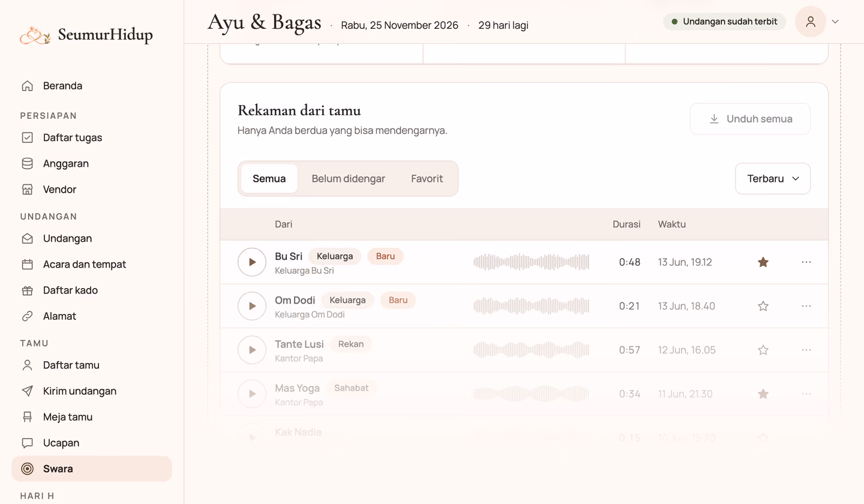
Task: Open the Vendor page
Action: (91, 189)
